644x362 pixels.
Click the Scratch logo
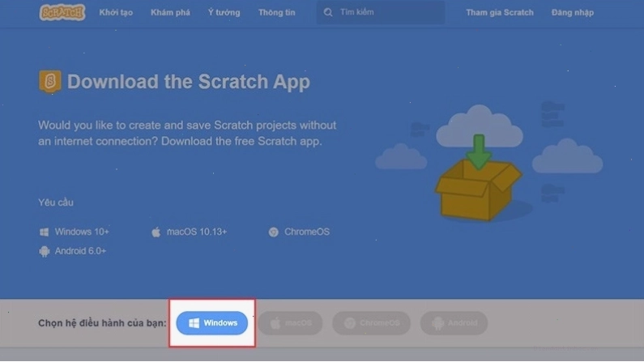62,12
